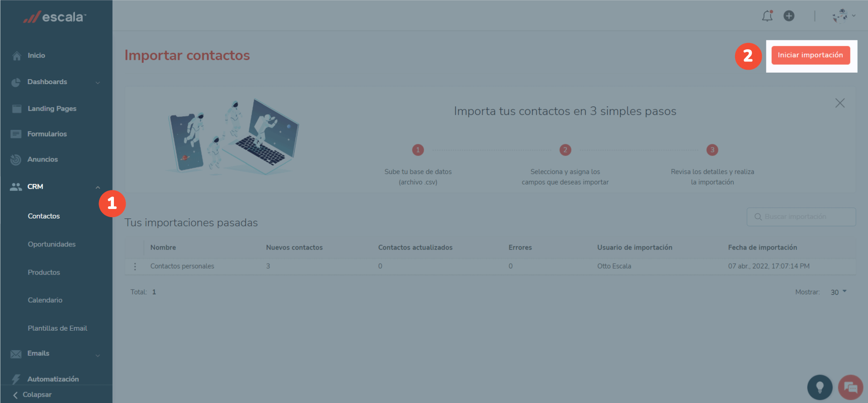Close the import steps banner
The image size is (868, 403).
coord(840,103)
